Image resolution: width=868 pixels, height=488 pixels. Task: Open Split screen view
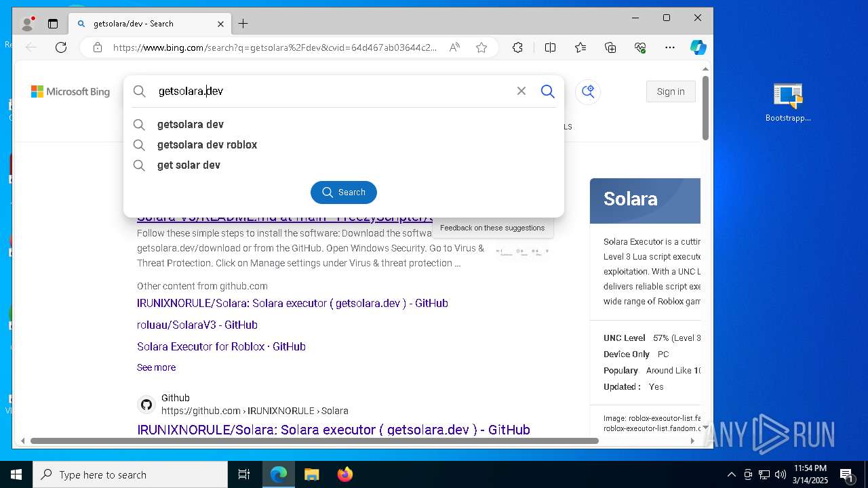point(550,47)
